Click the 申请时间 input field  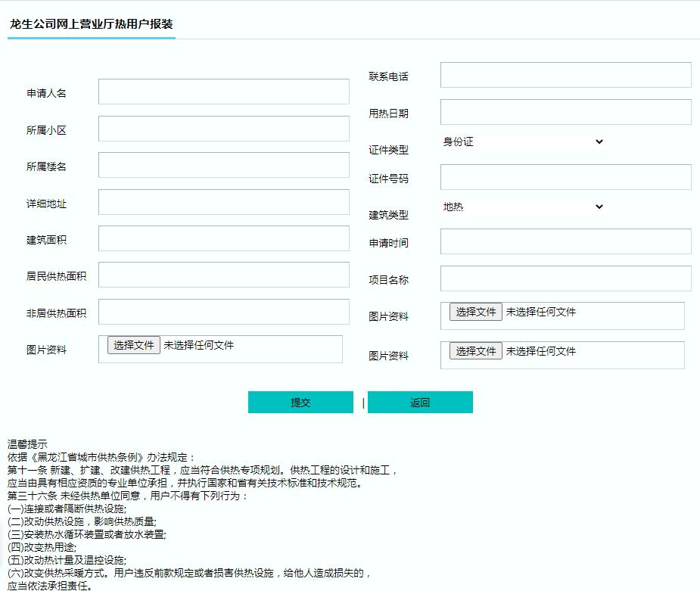[565, 242]
